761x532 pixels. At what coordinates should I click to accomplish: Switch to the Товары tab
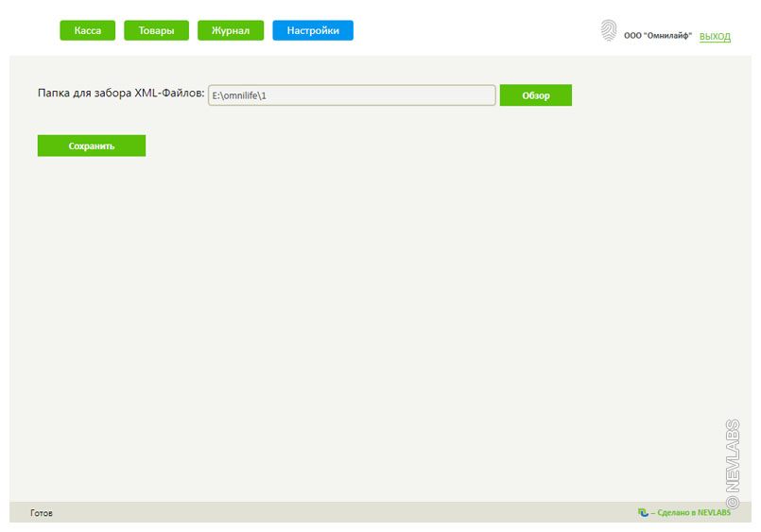pyautogui.click(x=156, y=30)
